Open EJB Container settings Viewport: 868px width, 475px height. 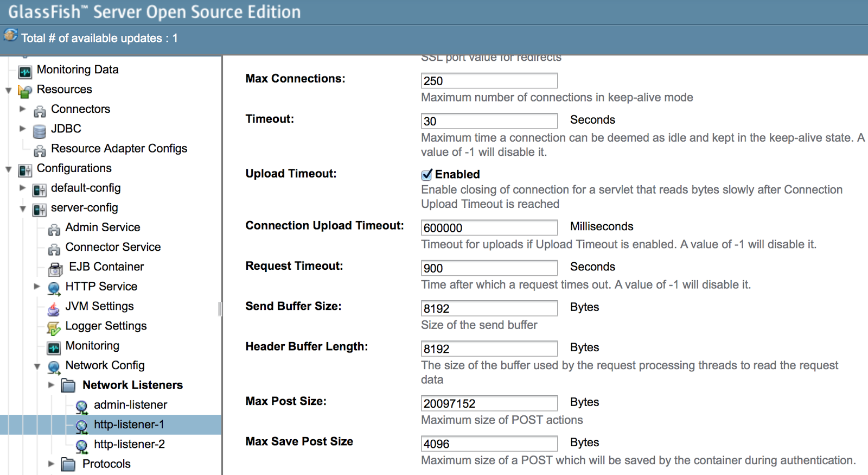[106, 267]
